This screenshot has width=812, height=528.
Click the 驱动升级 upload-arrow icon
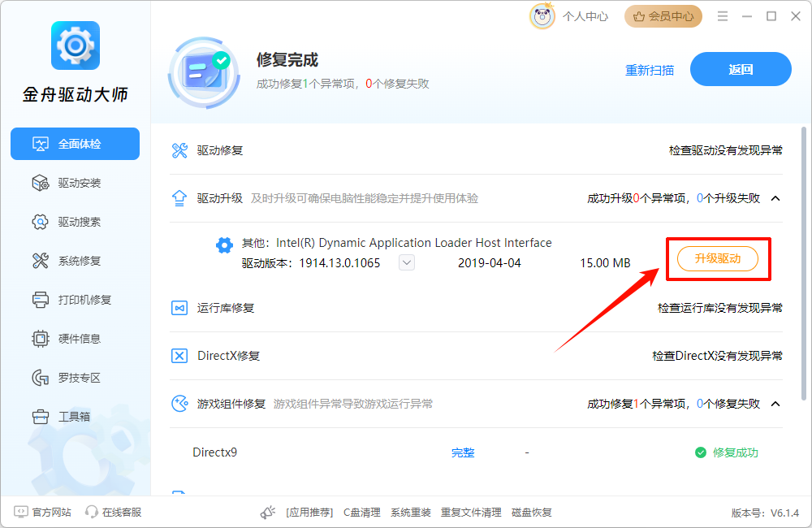pos(179,198)
